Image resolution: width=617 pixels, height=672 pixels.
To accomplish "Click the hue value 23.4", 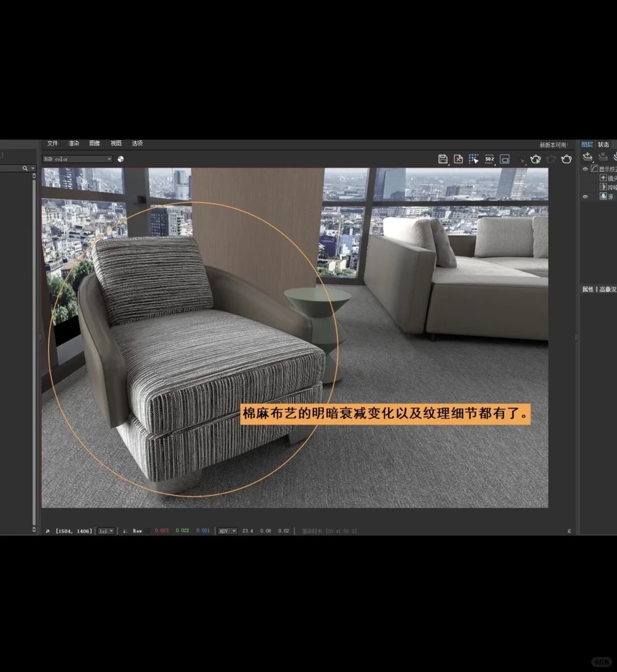I will click(247, 530).
